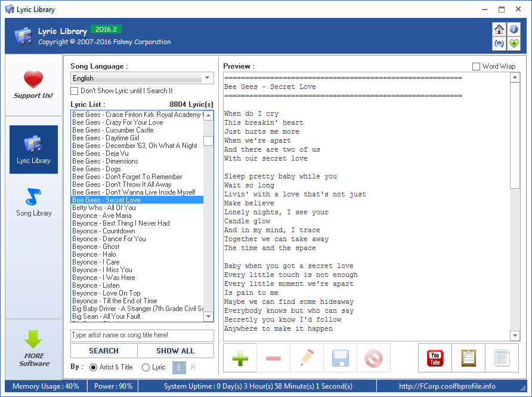
Task: Select Bee Gees - Don't Throw It All Away
Action: click(x=137, y=184)
